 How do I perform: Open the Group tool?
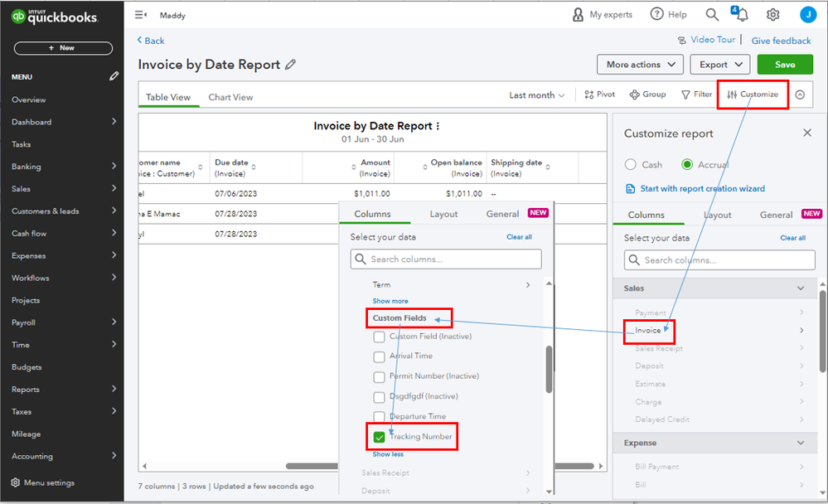(x=647, y=94)
